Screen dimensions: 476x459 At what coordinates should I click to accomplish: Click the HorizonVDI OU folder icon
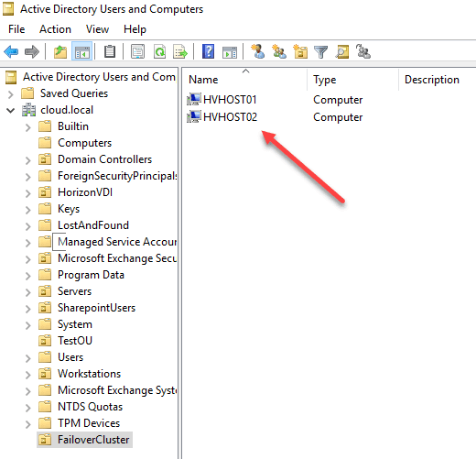click(45, 192)
